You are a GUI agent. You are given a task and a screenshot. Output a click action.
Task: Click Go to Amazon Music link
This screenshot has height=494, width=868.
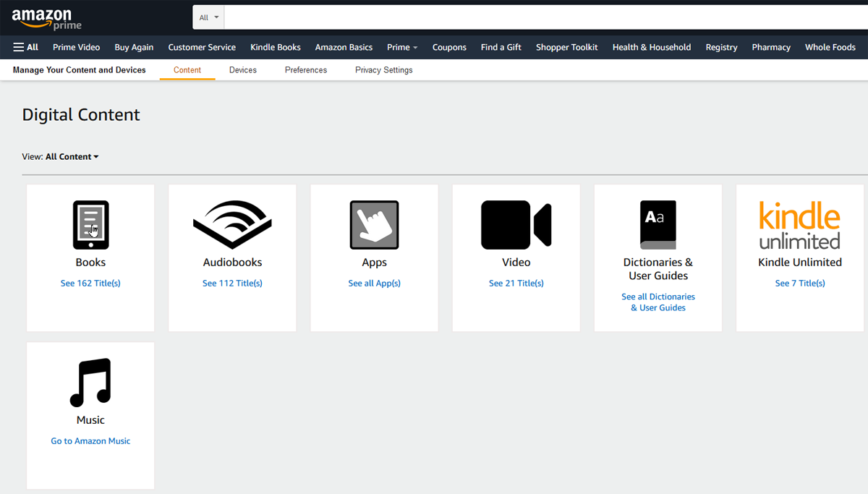click(x=90, y=440)
